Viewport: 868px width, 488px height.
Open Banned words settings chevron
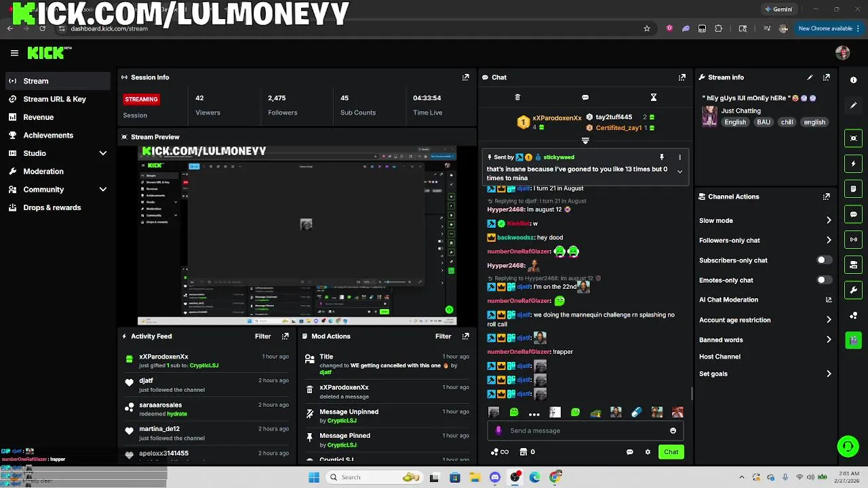(829, 340)
